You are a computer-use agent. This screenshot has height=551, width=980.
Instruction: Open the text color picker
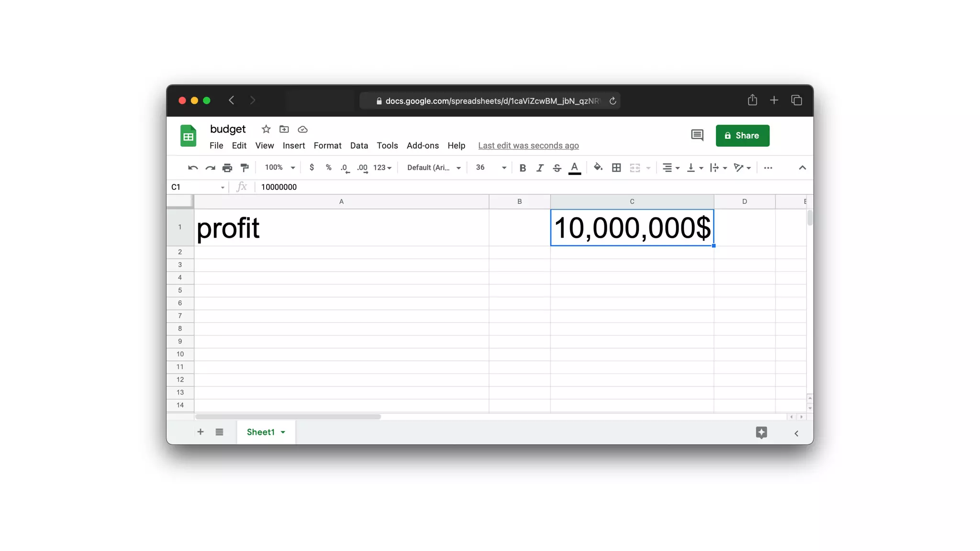click(x=575, y=168)
